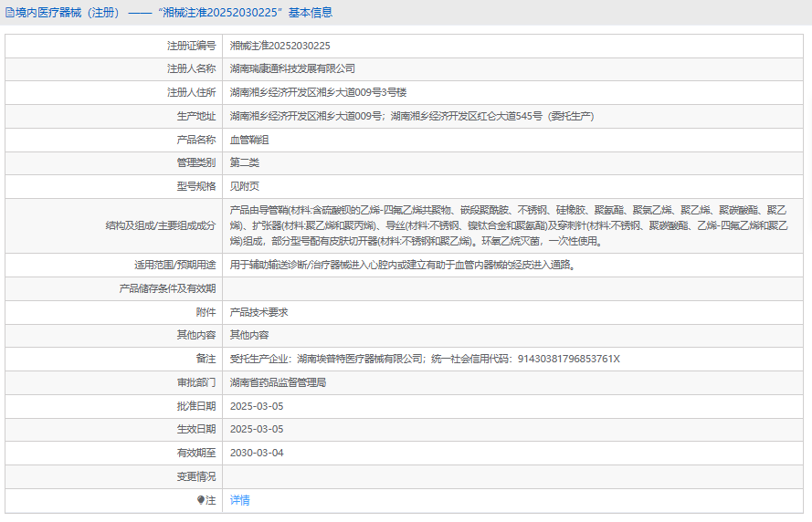Click the 有效期至 label
812x522 pixels.
(196, 454)
